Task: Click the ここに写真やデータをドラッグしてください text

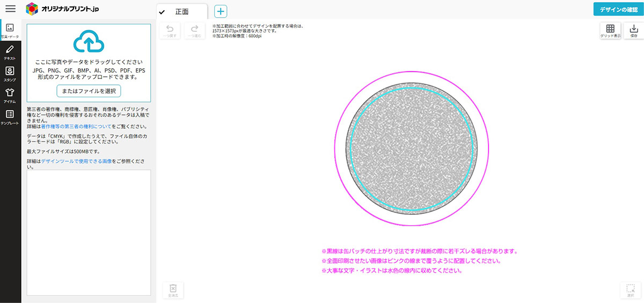Action: click(x=89, y=62)
